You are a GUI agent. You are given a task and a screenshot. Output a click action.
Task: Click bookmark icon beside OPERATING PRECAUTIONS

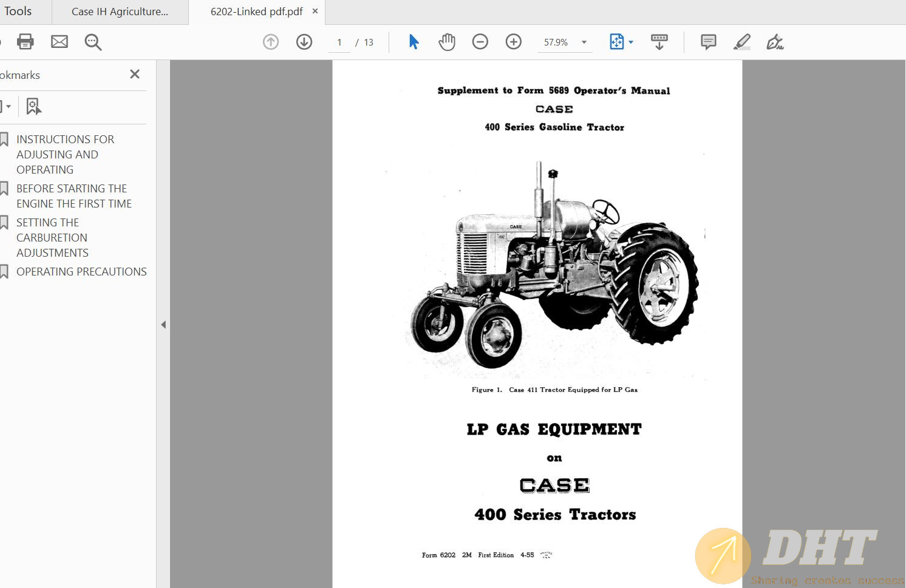4,272
